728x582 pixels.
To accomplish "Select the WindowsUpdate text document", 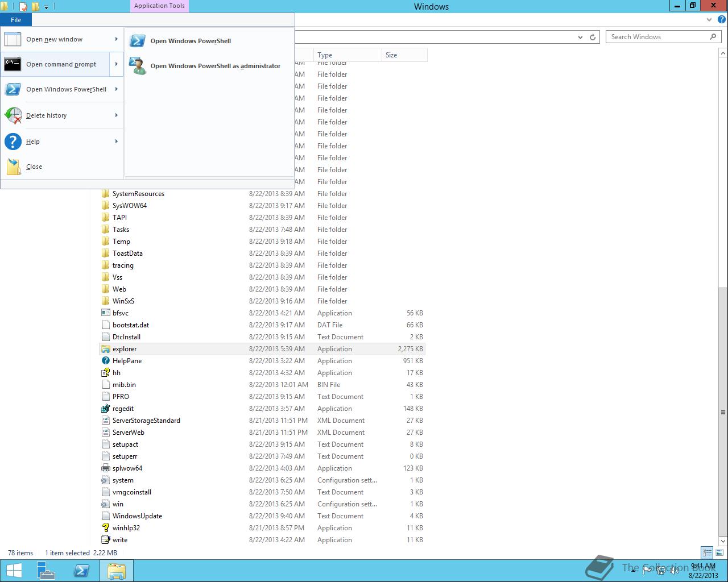I will click(x=137, y=516).
